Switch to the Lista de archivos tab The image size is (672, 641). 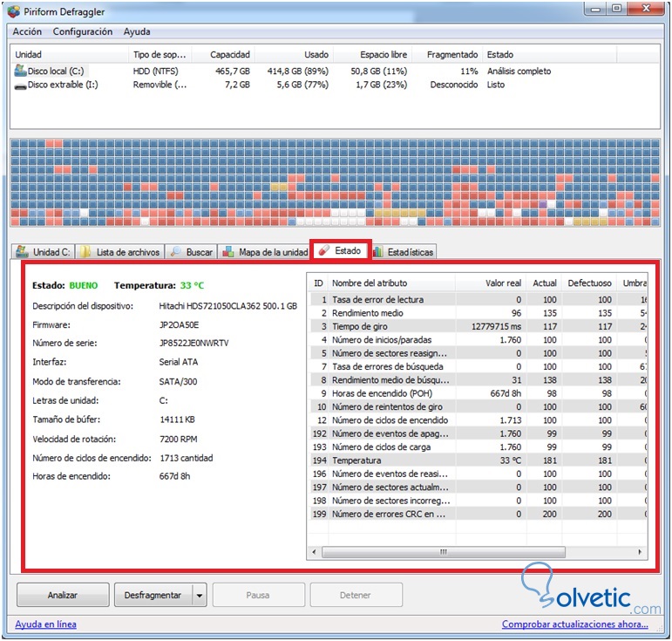click(120, 252)
